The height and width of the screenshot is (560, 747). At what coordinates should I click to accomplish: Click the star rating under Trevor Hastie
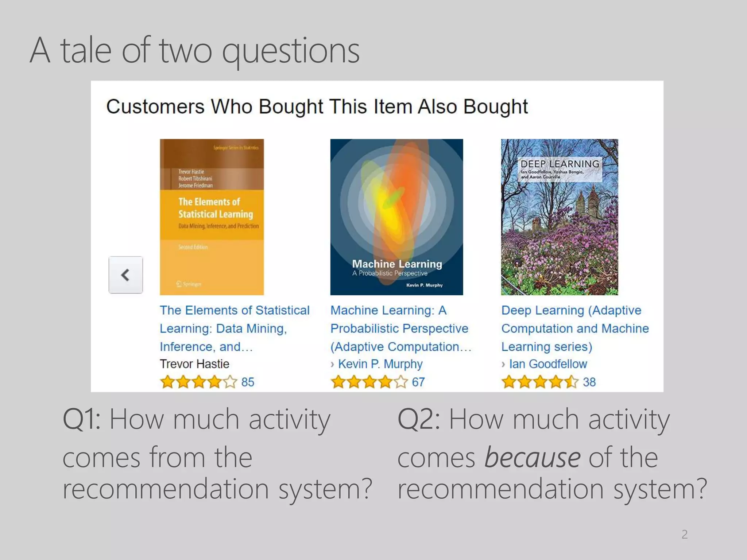(x=199, y=382)
